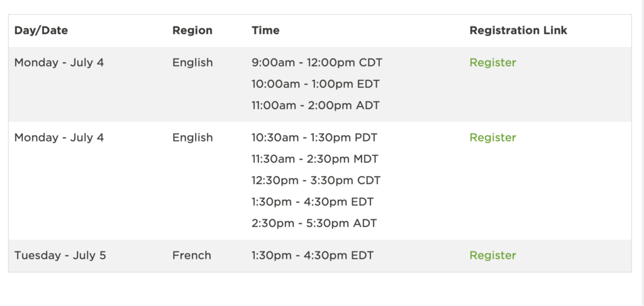644x306 pixels.
Task: Click the 11:00am - 2:00pm ADT time
Action: tap(316, 106)
